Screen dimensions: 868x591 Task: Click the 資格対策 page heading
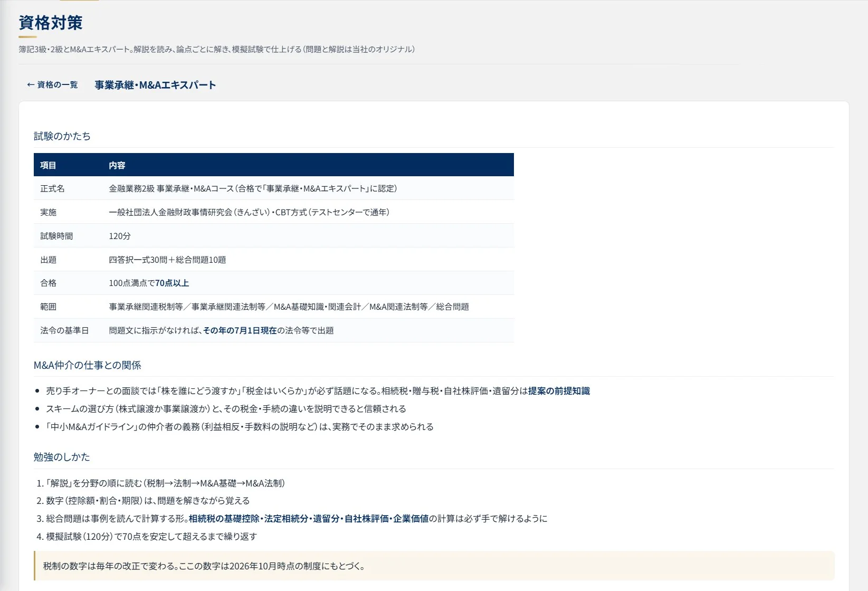point(51,23)
